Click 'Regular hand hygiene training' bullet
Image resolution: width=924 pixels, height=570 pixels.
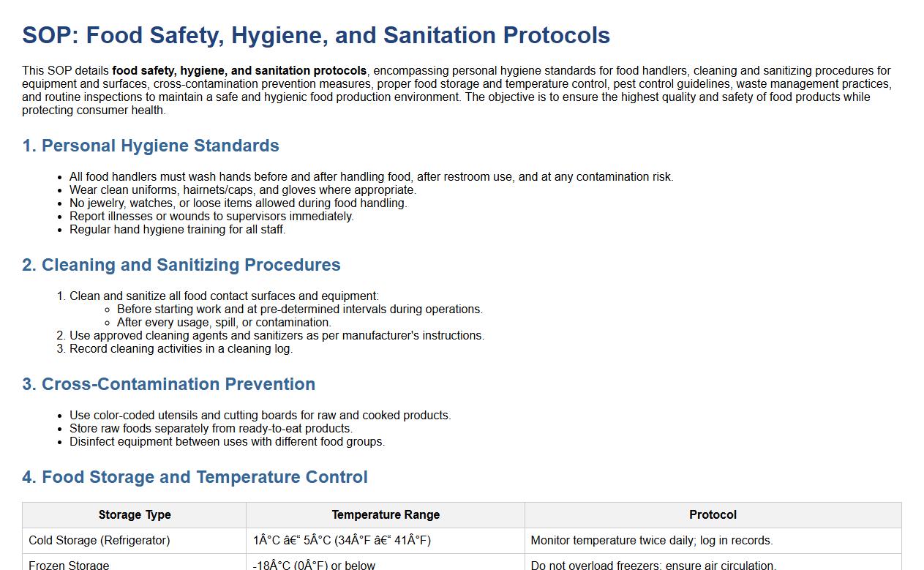177,229
